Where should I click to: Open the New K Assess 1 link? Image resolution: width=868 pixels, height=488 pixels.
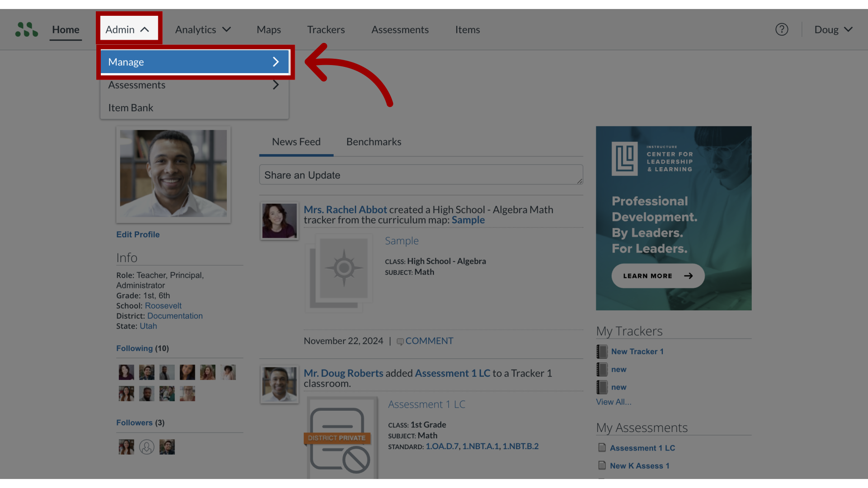(640, 466)
